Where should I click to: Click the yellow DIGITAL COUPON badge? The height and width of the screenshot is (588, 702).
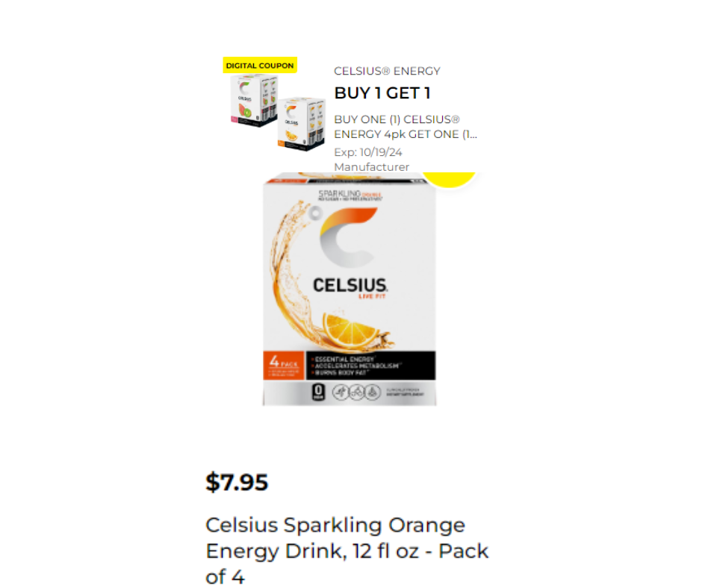(x=260, y=66)
